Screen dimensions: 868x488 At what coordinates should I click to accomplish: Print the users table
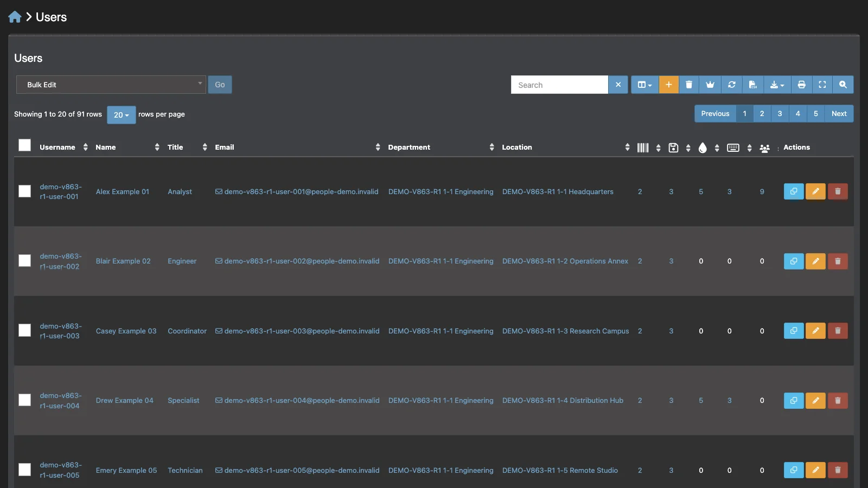click(801, 85)
